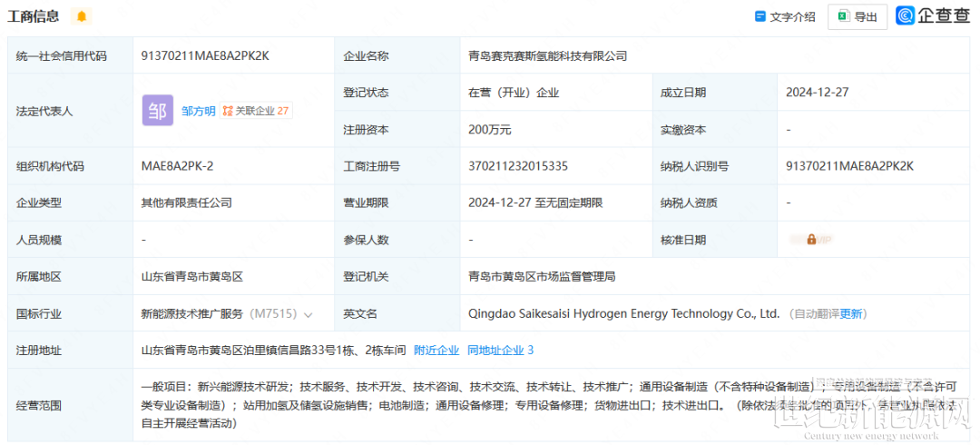Expand the 新能源技术推广服务 industry chevron
This screenshot has height=445, width=980.
(309, 314)
